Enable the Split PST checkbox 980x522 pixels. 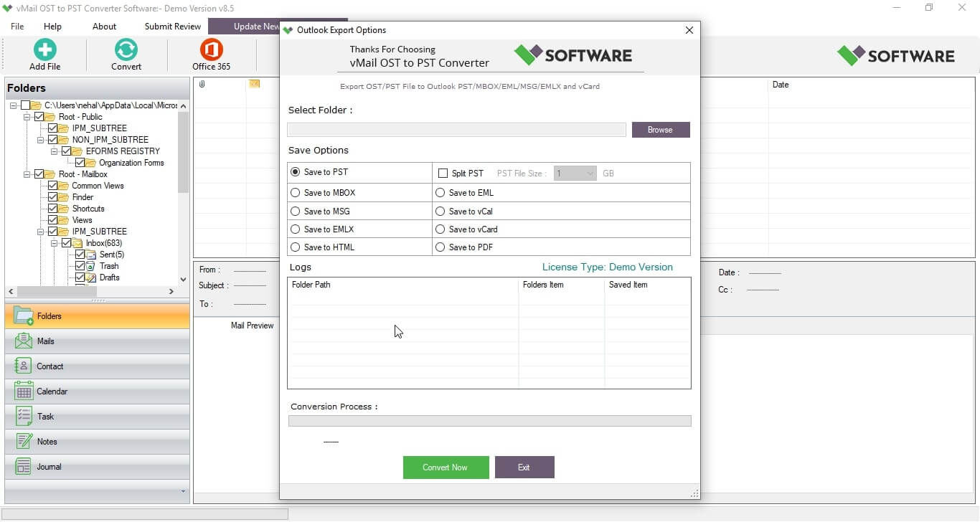click(443, 174)
